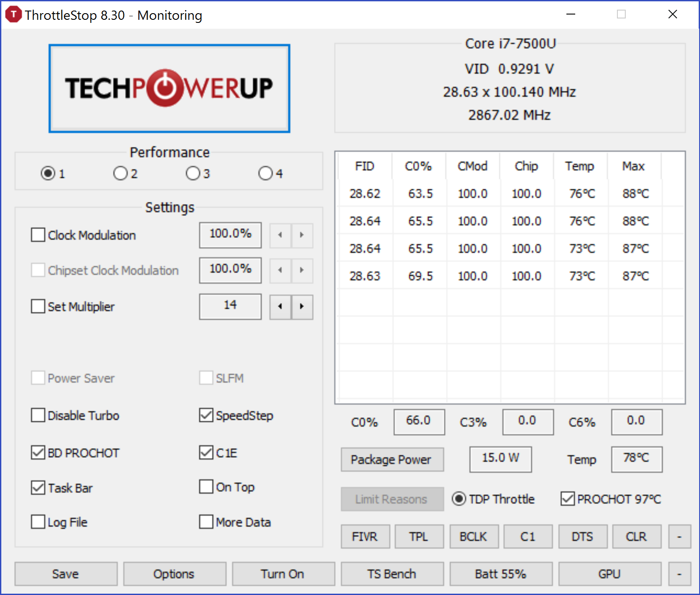Click the TechPowerUp logo banner
Image resolution: width=700 pixels, height=595 pixels.
169,88
